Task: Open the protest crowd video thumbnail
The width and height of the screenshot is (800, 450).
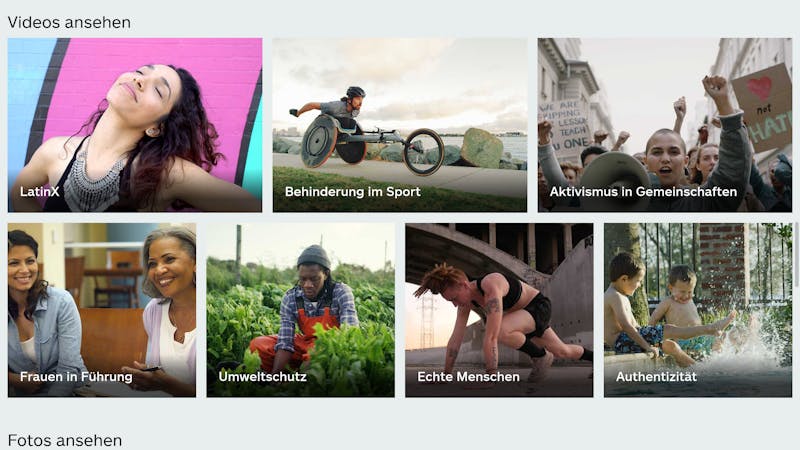Action: (x=665, y=125)
